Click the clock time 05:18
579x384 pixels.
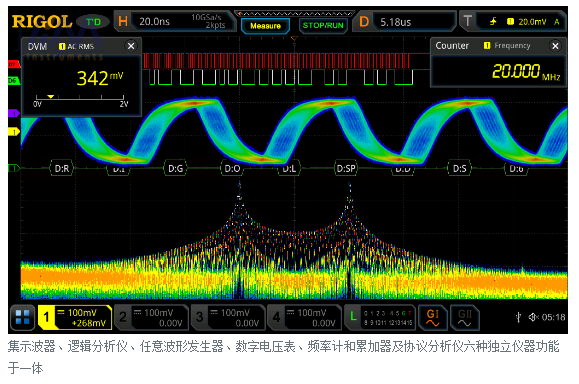click(554, 317)
